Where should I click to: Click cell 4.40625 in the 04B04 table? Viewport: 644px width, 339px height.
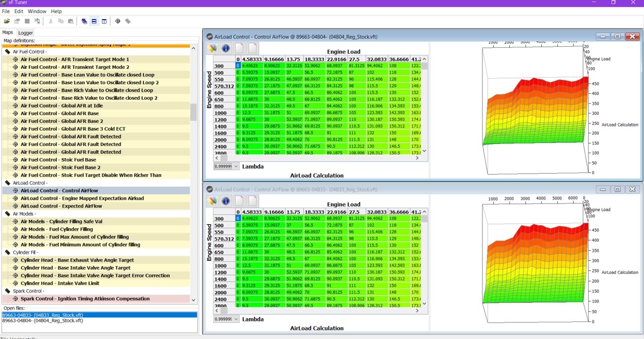click(x=252, y=65)
